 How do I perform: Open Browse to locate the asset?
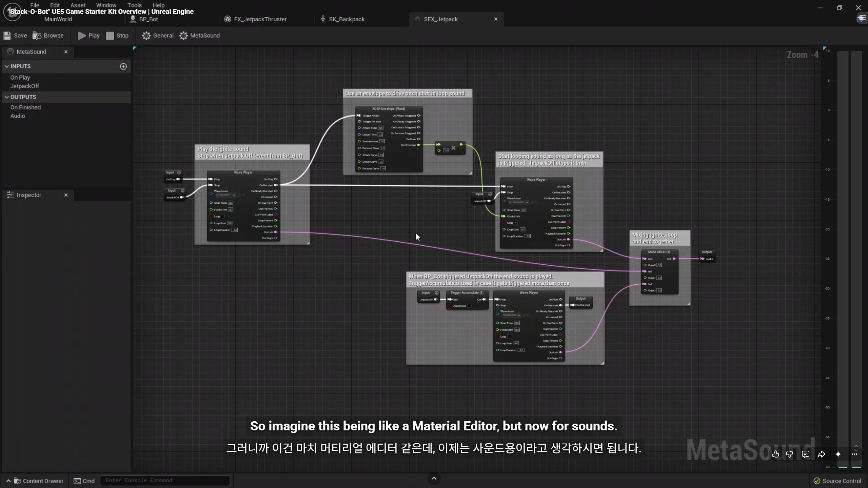tap(48, 36)
